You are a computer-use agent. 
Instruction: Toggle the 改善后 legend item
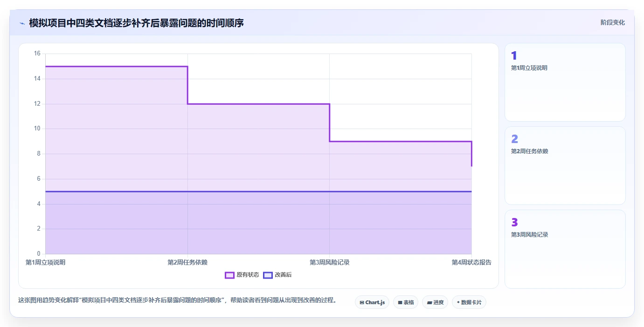click(277, 275)
